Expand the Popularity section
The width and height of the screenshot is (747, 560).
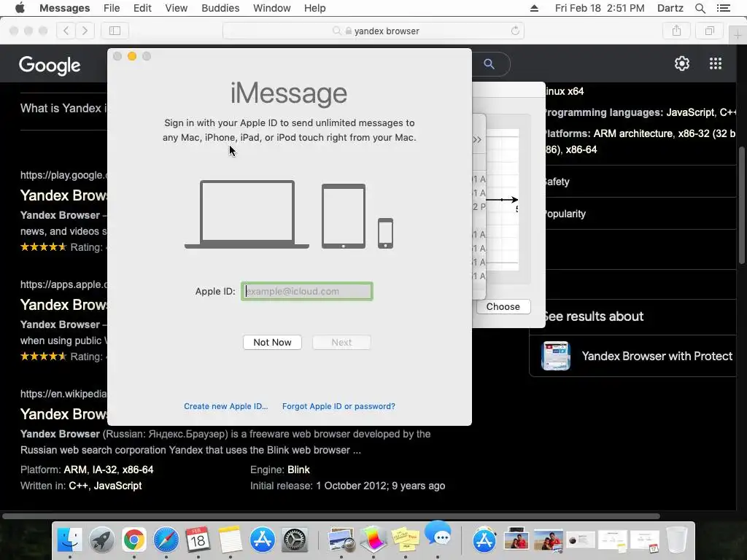click(640, 214)
